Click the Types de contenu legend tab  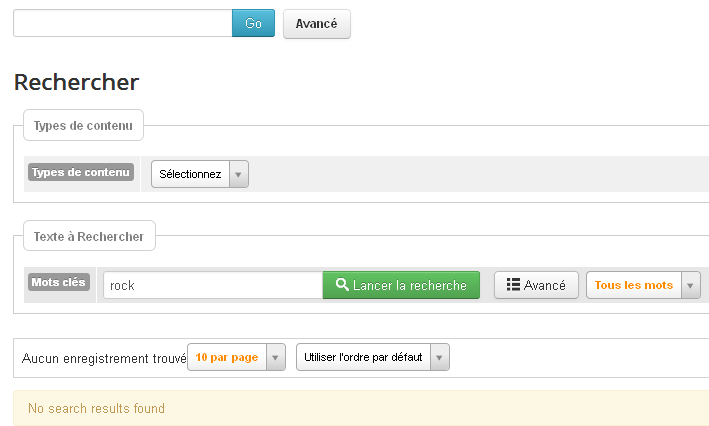point(83,125)
